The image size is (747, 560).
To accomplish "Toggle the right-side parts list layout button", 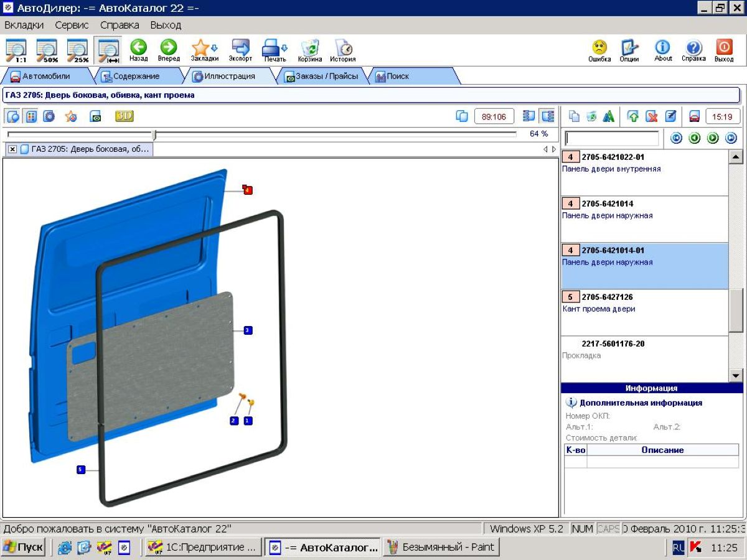I will 548,116.
